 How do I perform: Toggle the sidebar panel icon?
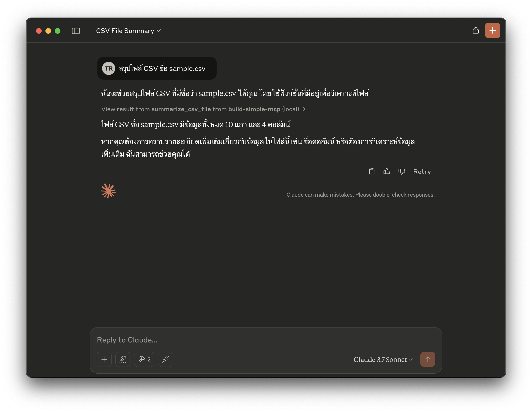[76, 31]
